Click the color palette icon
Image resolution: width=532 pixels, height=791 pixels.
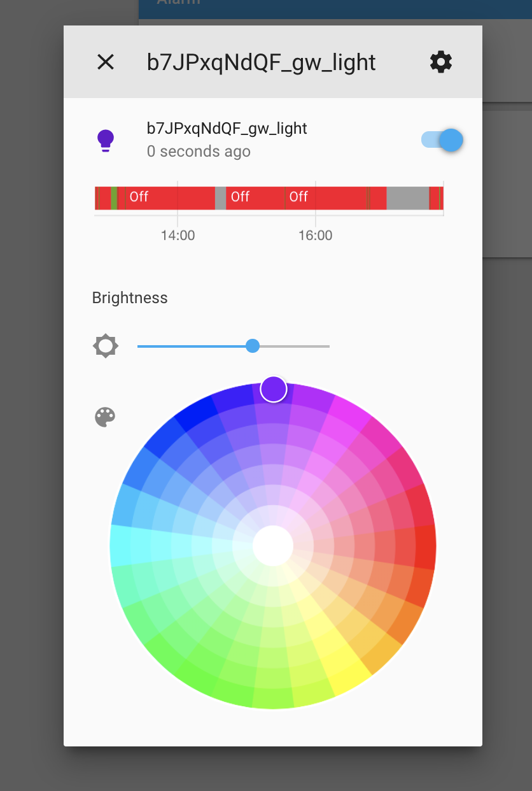(106, 417)
